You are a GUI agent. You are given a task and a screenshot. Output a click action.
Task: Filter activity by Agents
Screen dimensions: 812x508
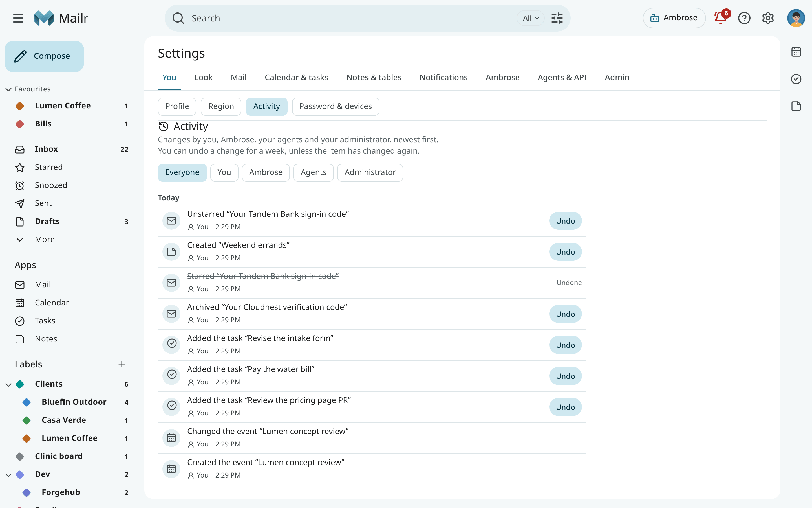click(x=314, y=173)
